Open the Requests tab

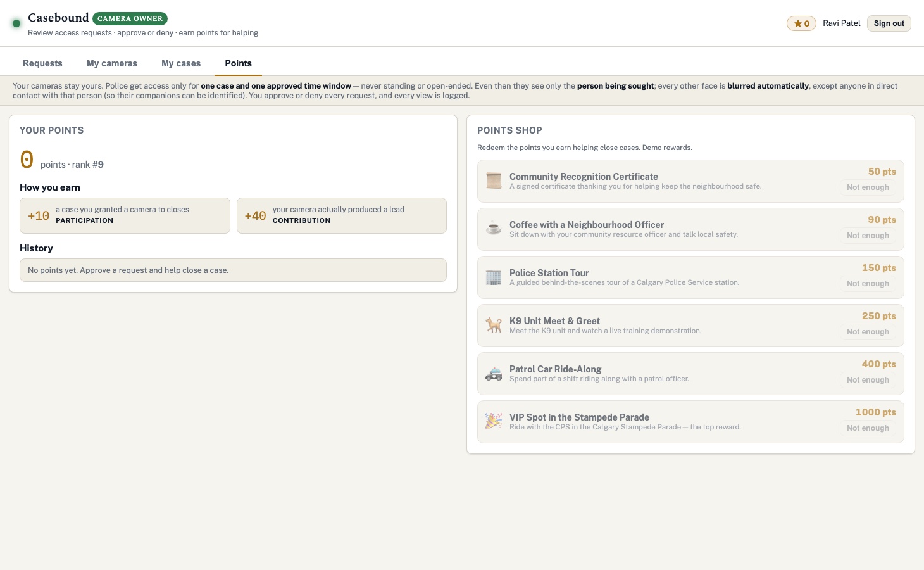click(x=42, y=63)
